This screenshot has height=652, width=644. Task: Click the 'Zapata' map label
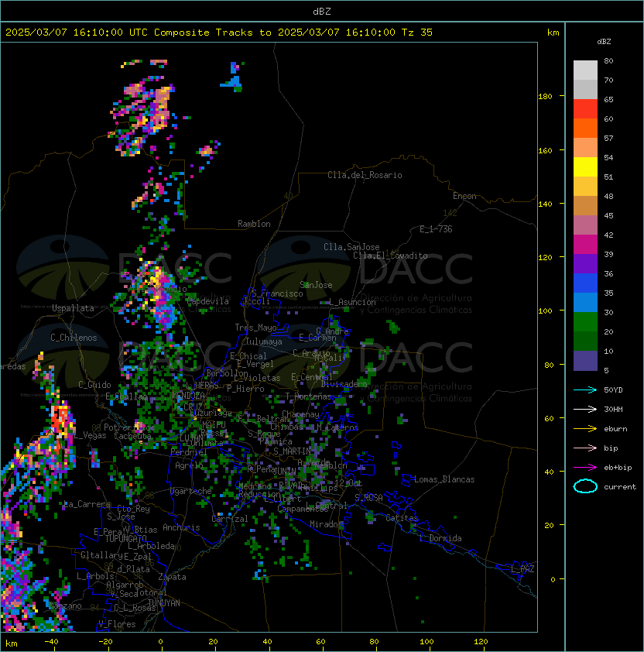click(x=172, y=577)
